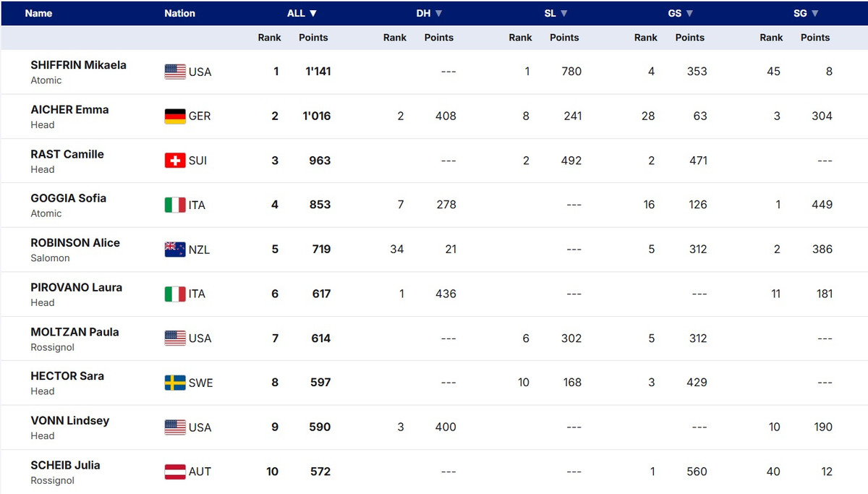The height and width of the screenshot is (494, 868).
Task: Click the Swiss flag next to Rast
Action: click(175, 161)
